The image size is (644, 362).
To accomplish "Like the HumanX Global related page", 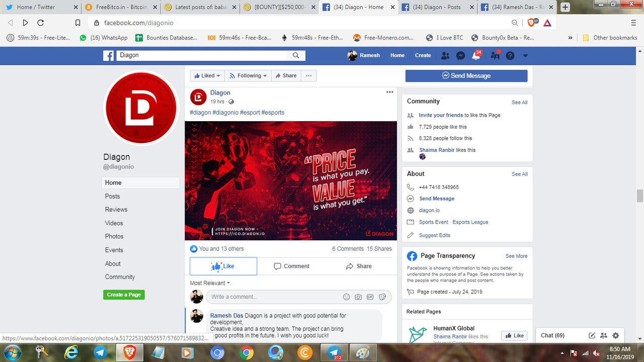I will point(514,335).
